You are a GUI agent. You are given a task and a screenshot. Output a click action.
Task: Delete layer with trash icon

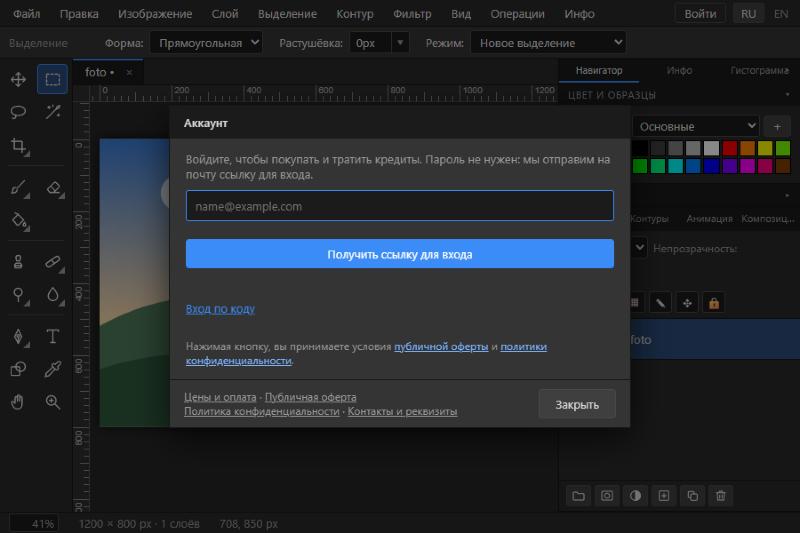coord(720,496)
